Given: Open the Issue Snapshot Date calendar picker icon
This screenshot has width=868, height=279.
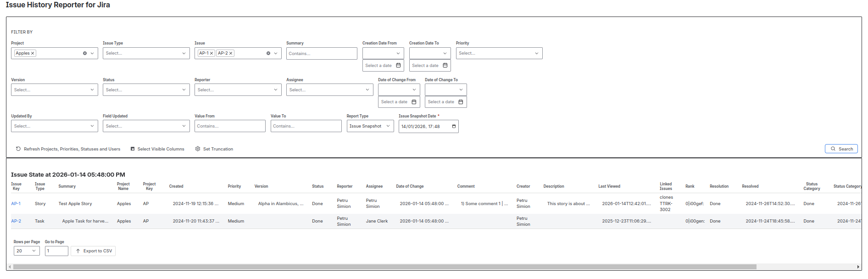Looking at the screenshot, I should pos(454,127).
